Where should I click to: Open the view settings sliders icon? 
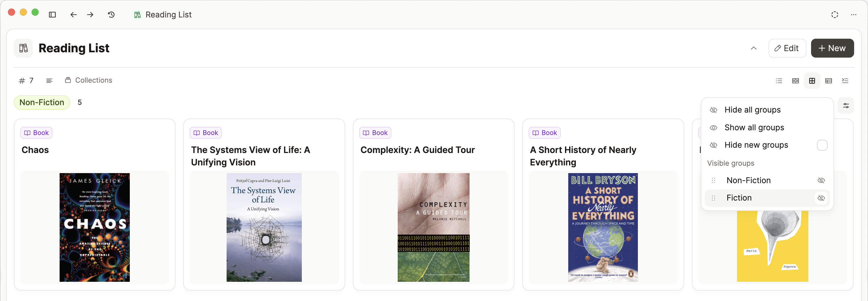coord(846,106)
